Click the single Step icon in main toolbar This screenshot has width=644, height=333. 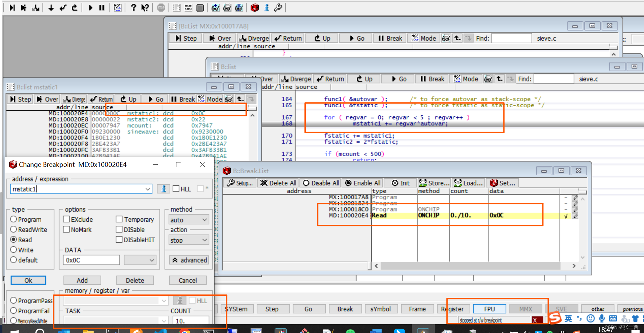click(12, 7)
